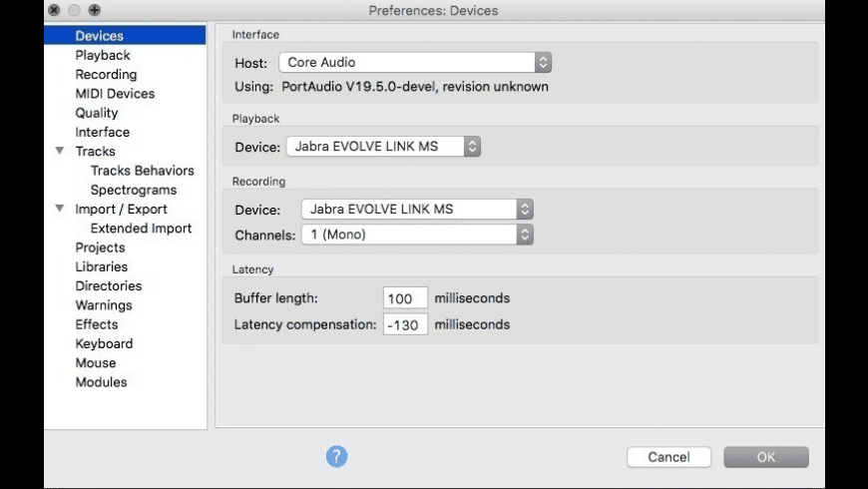Select Spectrograms under Tracks

coord(134,190)
